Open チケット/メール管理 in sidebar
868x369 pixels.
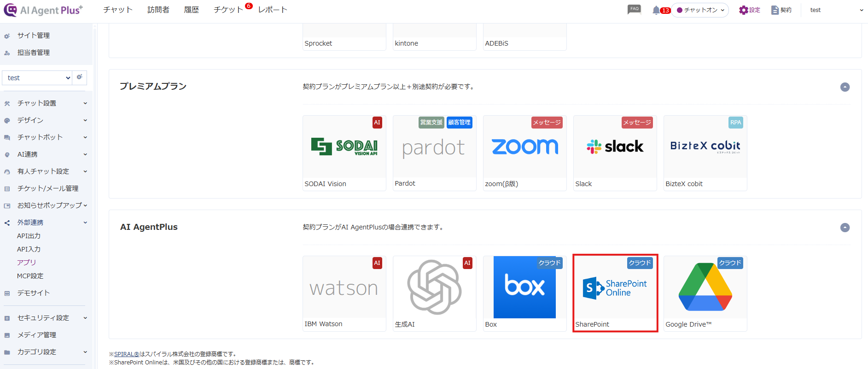coord(48,188)
